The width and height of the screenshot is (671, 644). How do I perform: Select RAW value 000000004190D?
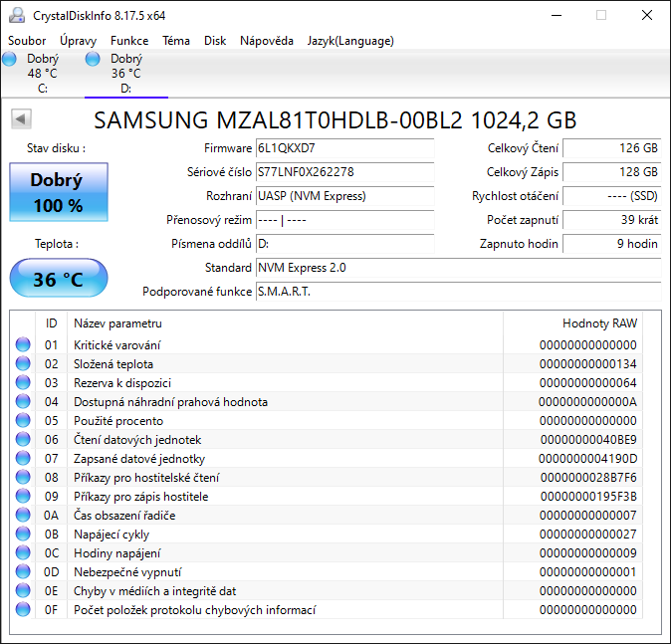point(588,458)
